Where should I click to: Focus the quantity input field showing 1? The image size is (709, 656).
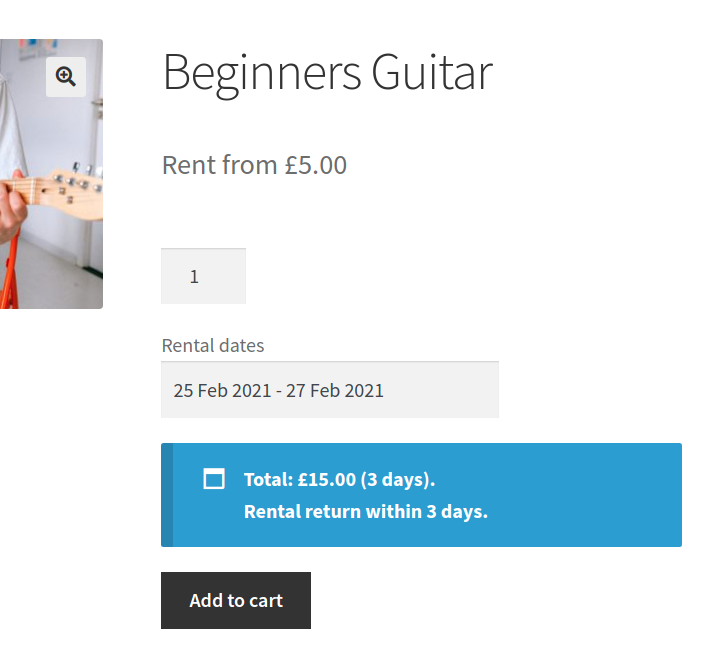pyautogui.click(x=203, y=276)
